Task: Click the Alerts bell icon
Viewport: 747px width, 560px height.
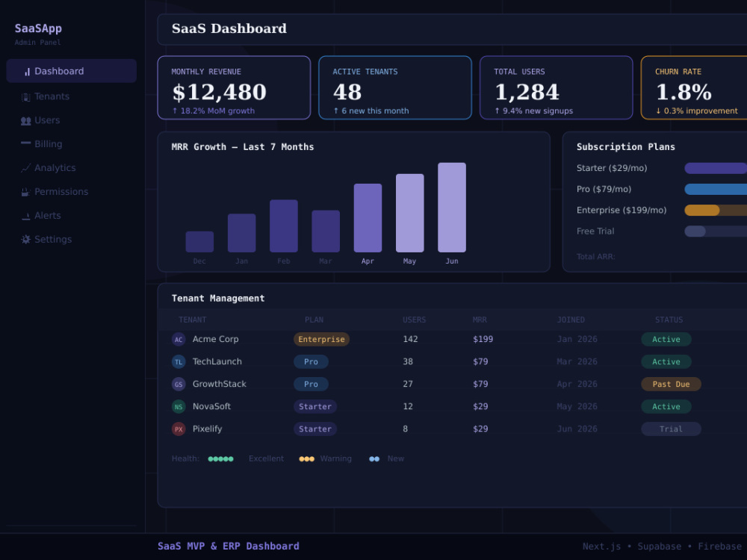Action: click(x=25, y=216)
